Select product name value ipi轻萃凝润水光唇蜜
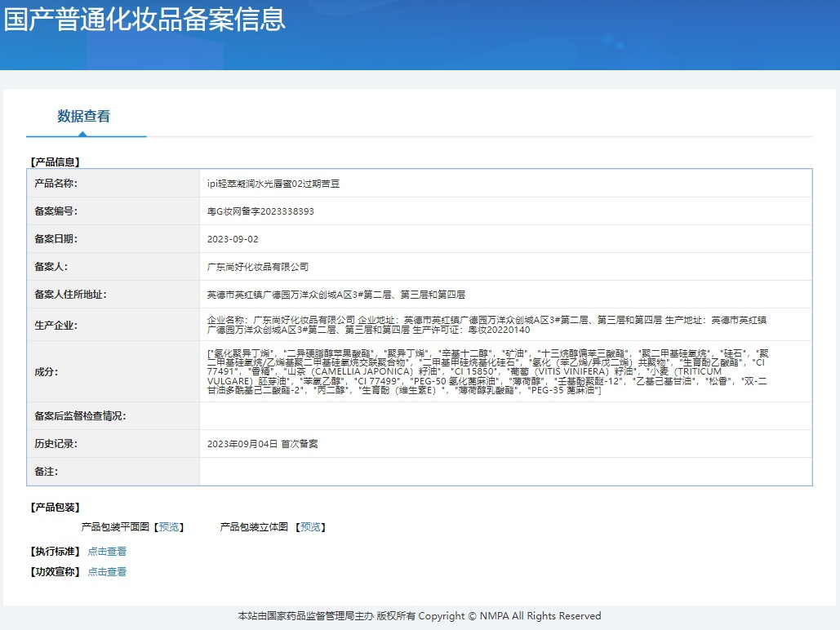The width and height of the screenshot is (840, 630). click(273, 184)
